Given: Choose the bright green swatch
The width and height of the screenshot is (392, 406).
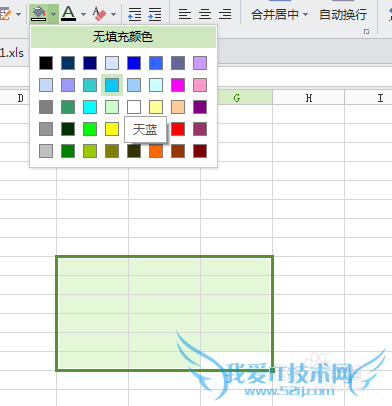Looking at the screenshot, I should [x=90, y=129].
